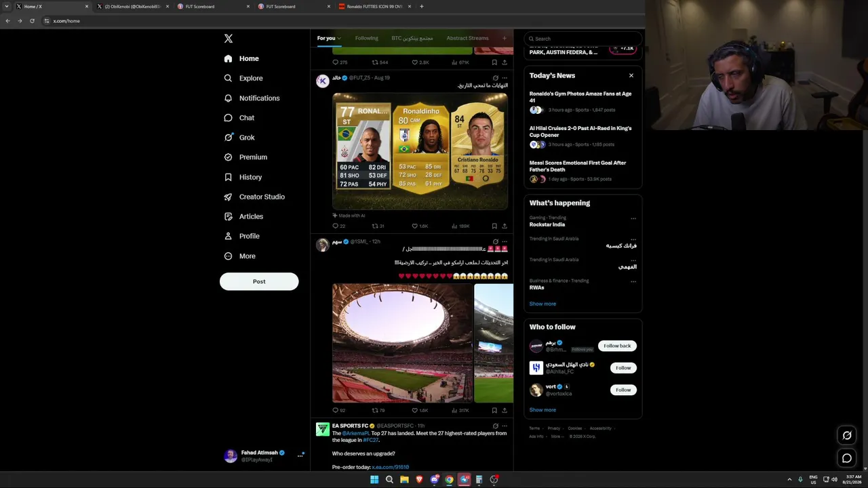
Task: Select the BTC مجتمع بيتكوين tab
Action: coord(412,39)
